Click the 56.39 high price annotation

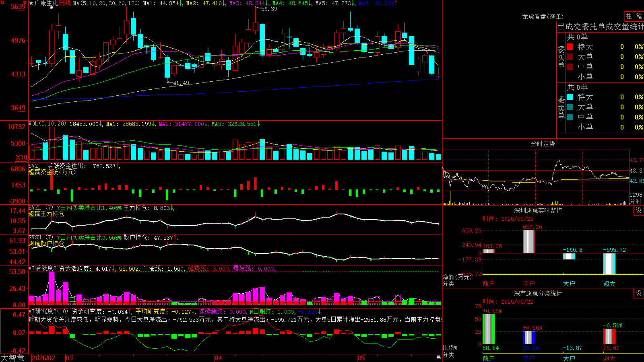pyautogui.click(x=269, y=9)
